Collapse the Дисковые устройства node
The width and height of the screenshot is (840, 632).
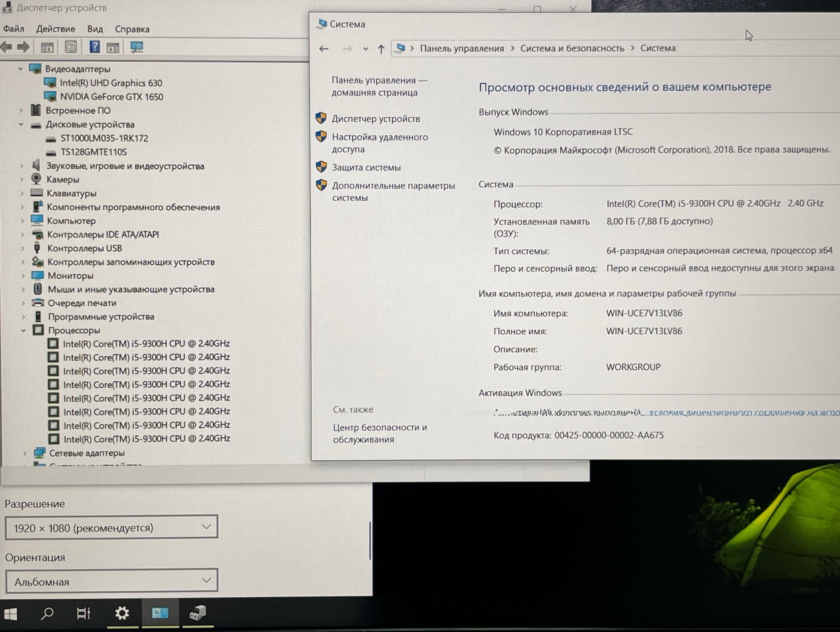(x=21, y=124)
